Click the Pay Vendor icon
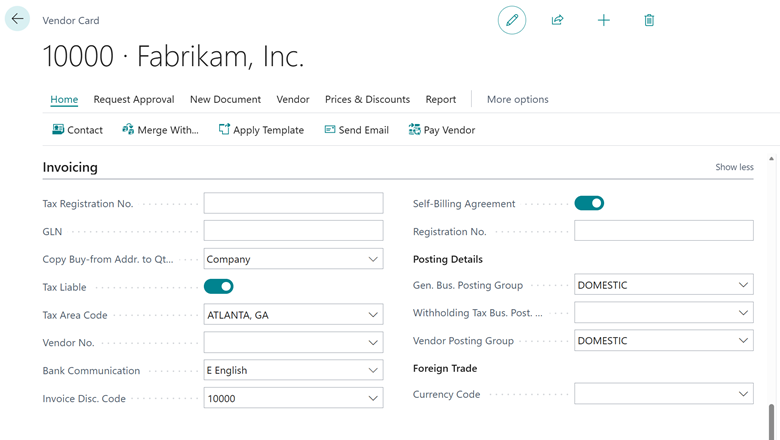 point(414,129)
